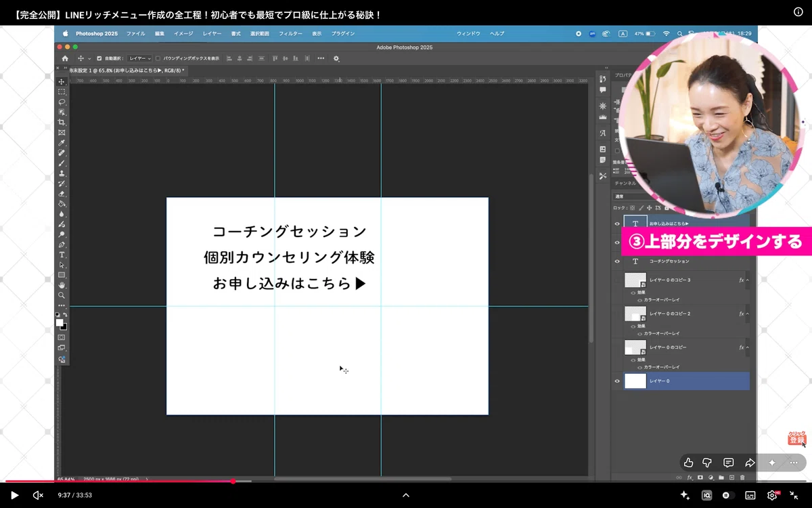Select the Paint Bucket tool
This screenshot has height=508, width=812.
62,203
